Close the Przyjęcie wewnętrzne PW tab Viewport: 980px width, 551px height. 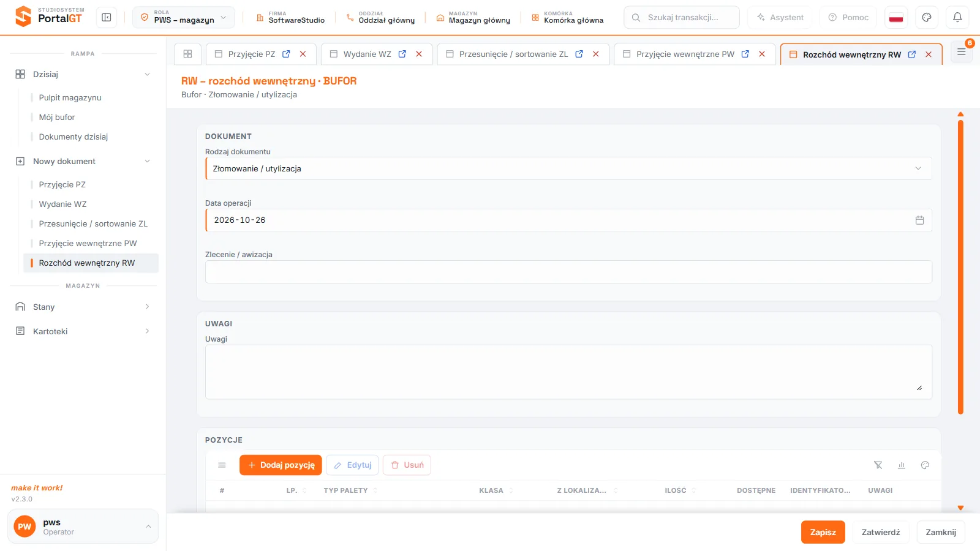pos(762,54)
